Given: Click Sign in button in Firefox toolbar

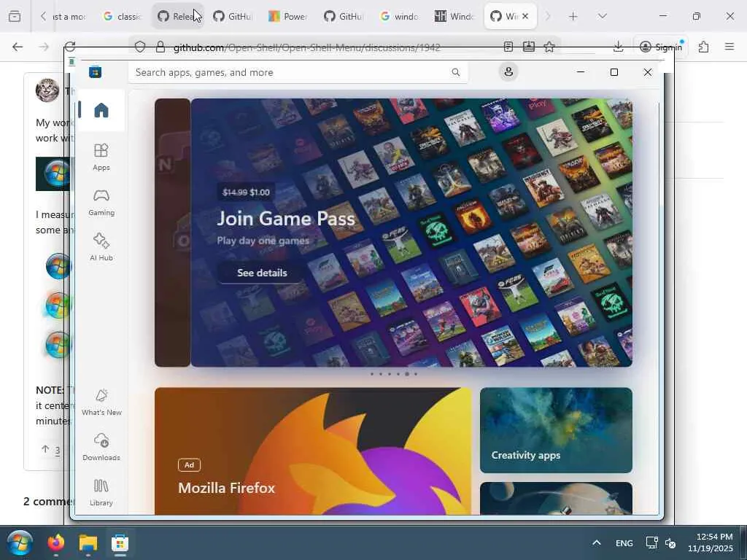Looking at the screenshot, I should tap(661, 47).
